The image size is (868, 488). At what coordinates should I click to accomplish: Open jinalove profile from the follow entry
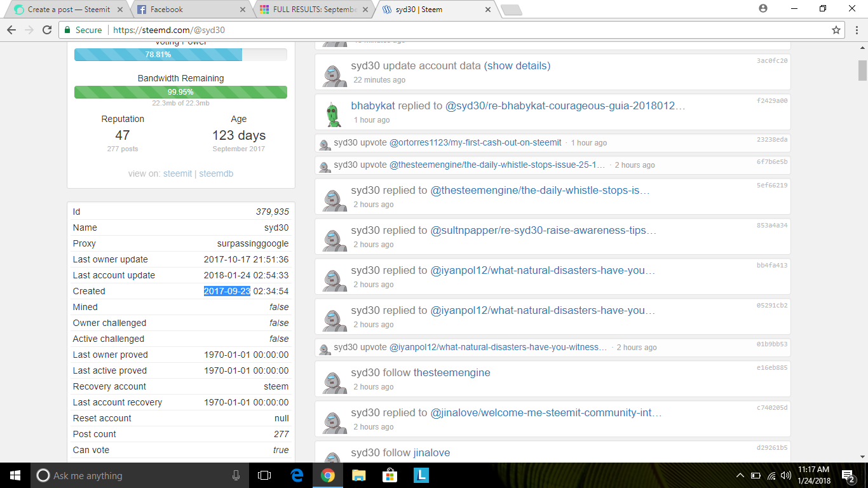pos(431,452)
